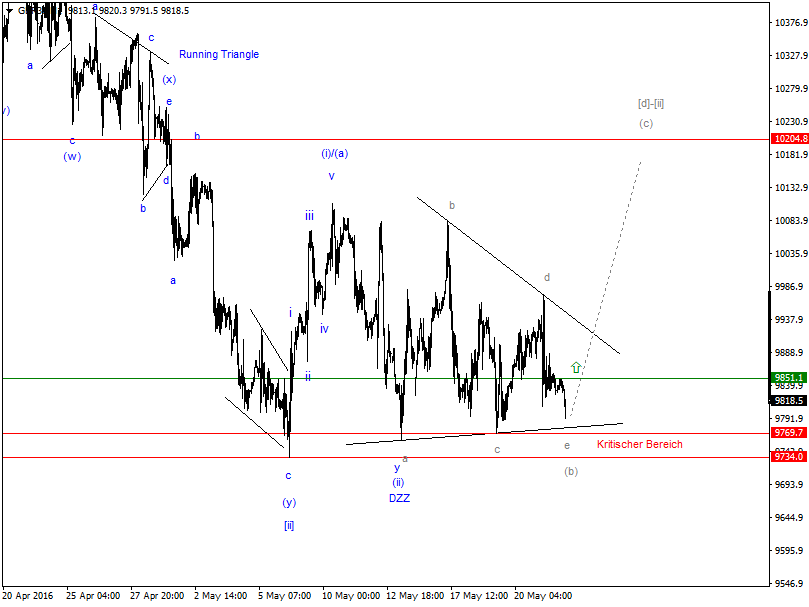Select the DZZ label below wave (ii)
This screenshot has height=607, width=809.
point(398,499)
